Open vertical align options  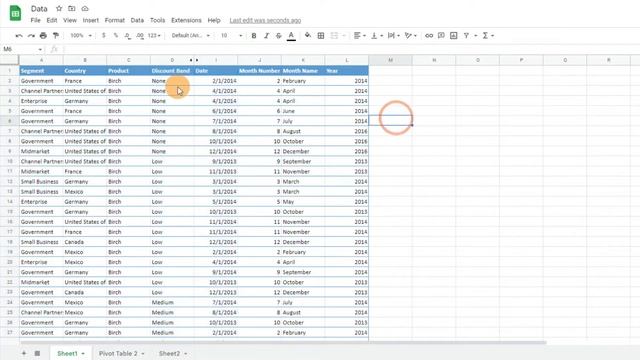coord(376,36)
